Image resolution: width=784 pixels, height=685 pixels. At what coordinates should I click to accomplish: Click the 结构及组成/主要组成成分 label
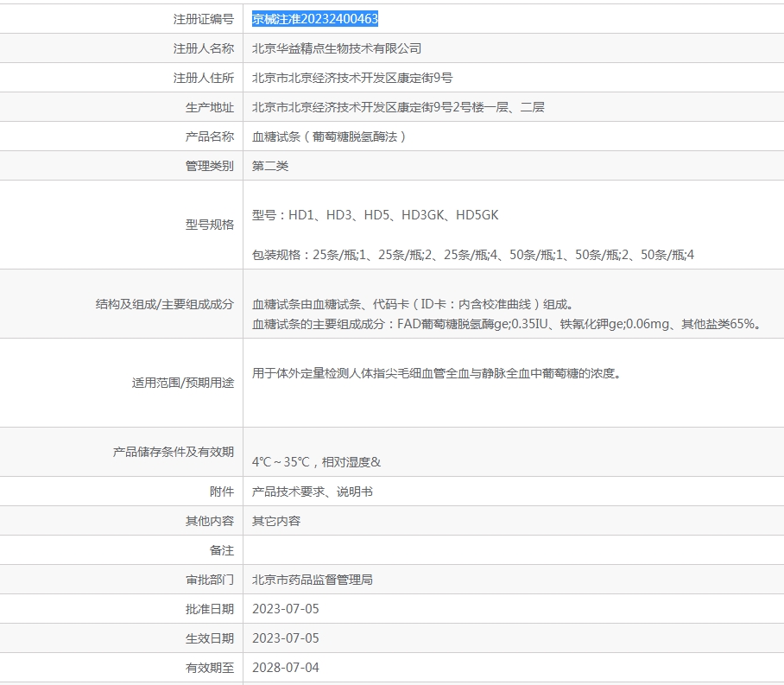point(165,304)
